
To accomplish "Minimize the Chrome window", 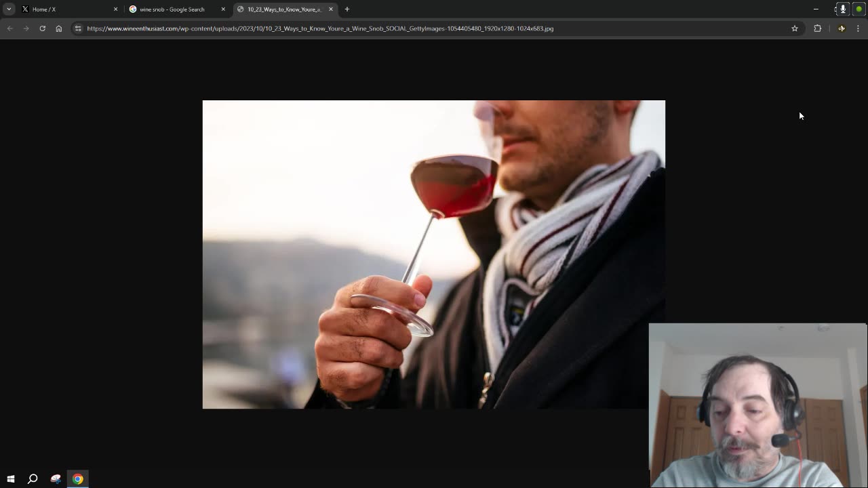I will 816,9.
